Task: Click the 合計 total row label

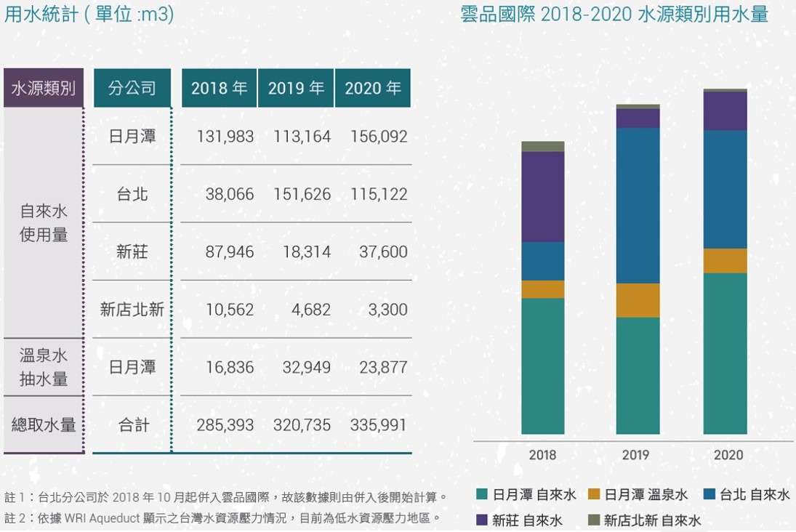Action: point(134,424)
